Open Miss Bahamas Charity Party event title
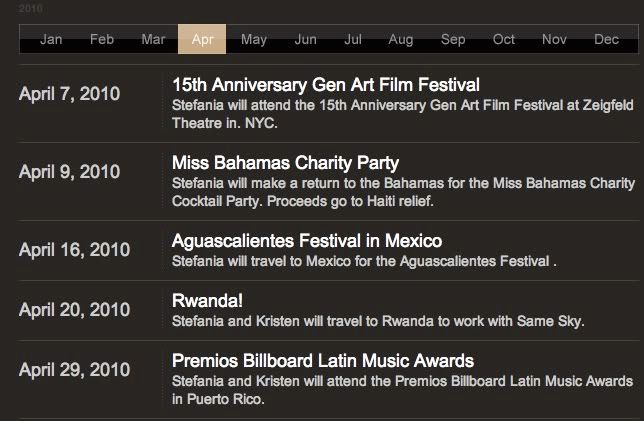This screenshot has height=421, width=644. [x=285, y=163]
